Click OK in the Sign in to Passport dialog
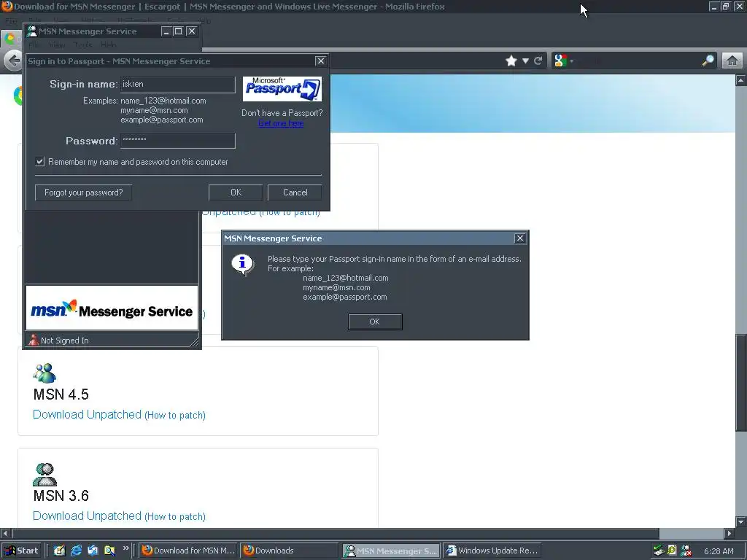This screenshot has height=560, width=747. point(236,192)
